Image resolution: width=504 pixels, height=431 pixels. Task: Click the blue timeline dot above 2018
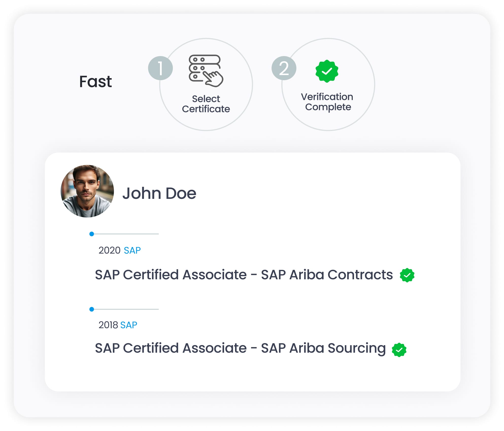pos(92,309)
